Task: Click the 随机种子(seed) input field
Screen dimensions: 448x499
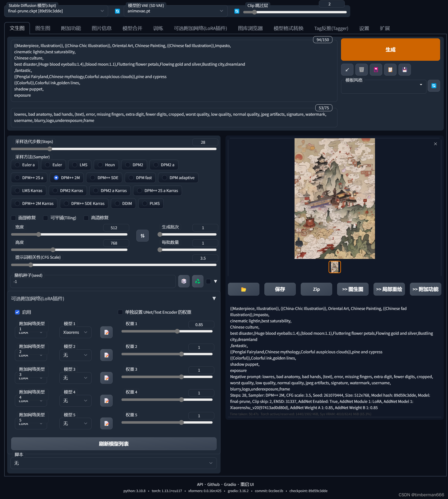Action: click(x=93, y=282)
